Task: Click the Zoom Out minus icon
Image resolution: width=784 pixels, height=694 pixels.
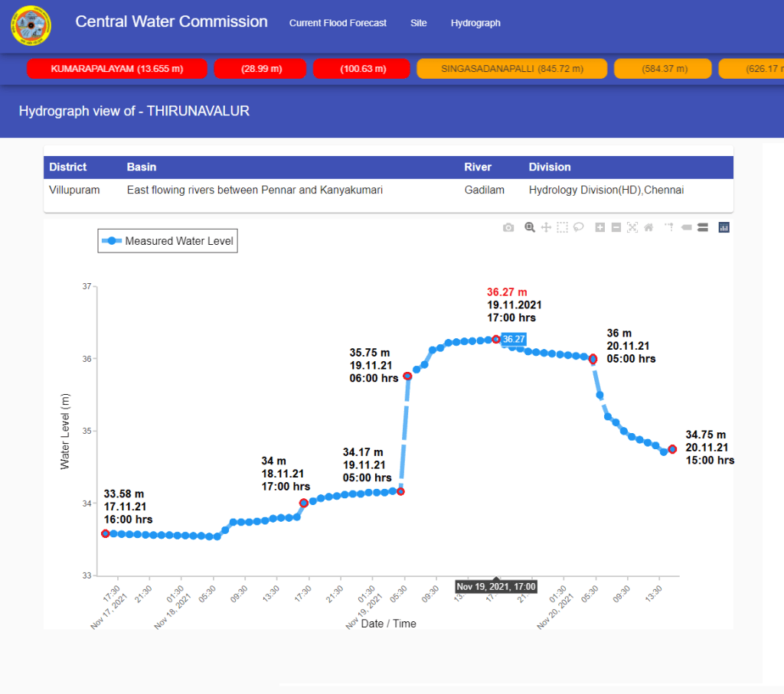Action: tap(616, 227)
